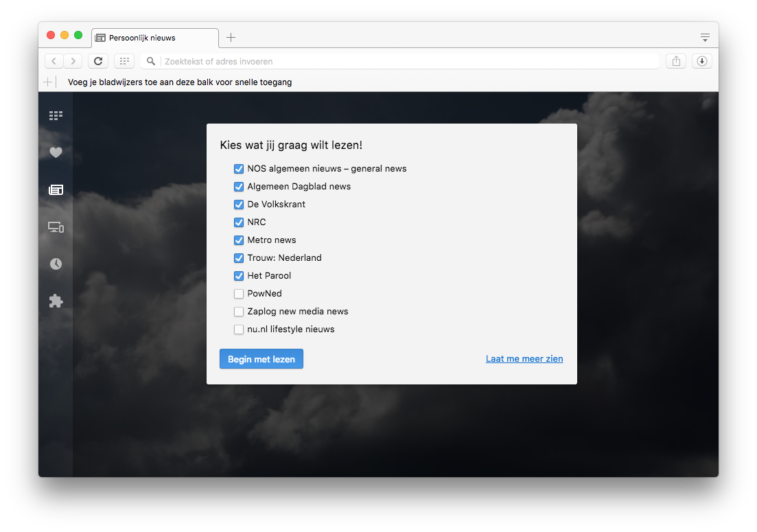The height and width of the screenshot is (532, 757).
Task: Enable the PowNed checkbox
Action: point(239,294)
